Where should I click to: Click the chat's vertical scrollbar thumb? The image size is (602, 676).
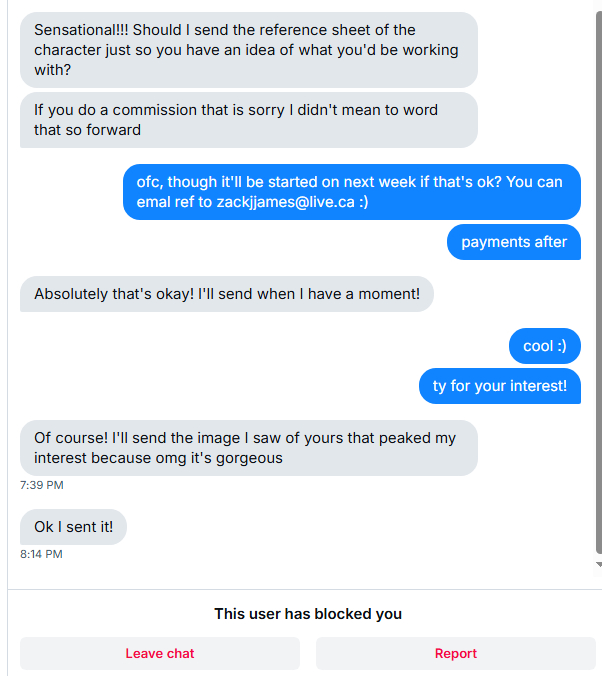(x=598, y=280)
